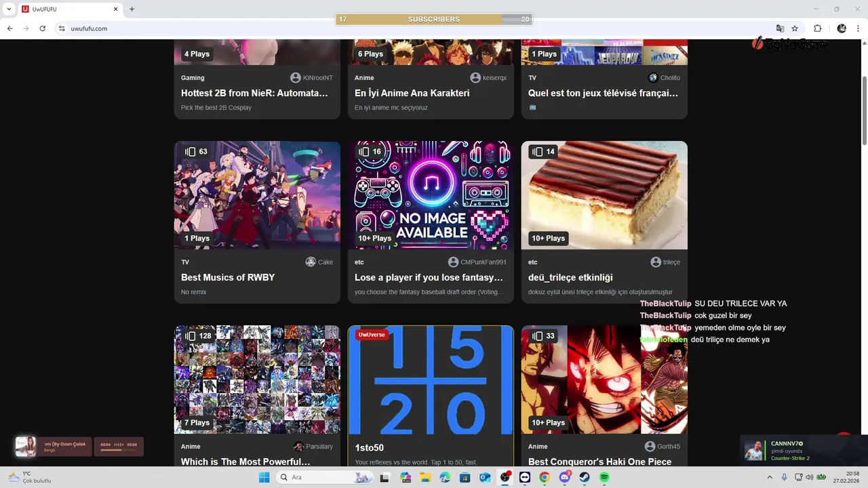
Task: Open author Cholito's profile
Action: click(664, 77)
